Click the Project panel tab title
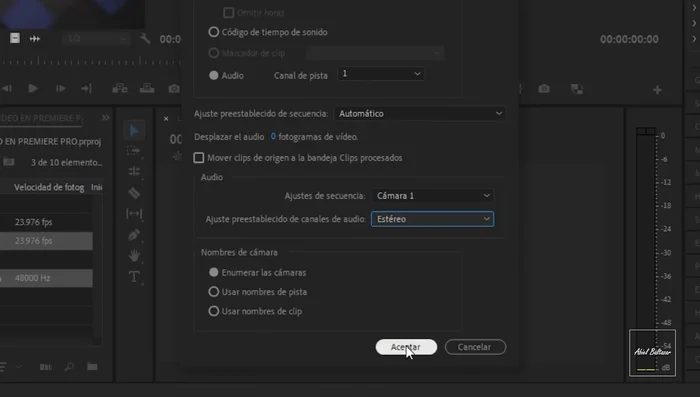The width and height of the screenshot is (700, 397). coord(40,118)
